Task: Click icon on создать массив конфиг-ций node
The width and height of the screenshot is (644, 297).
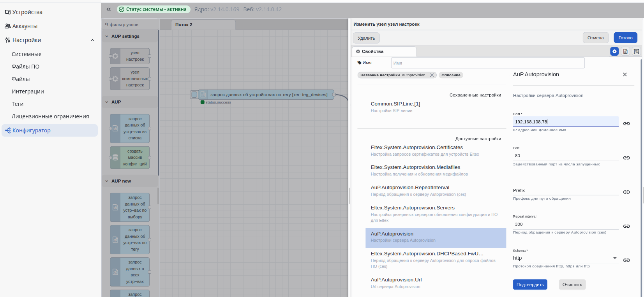Action: pos(115,158)
